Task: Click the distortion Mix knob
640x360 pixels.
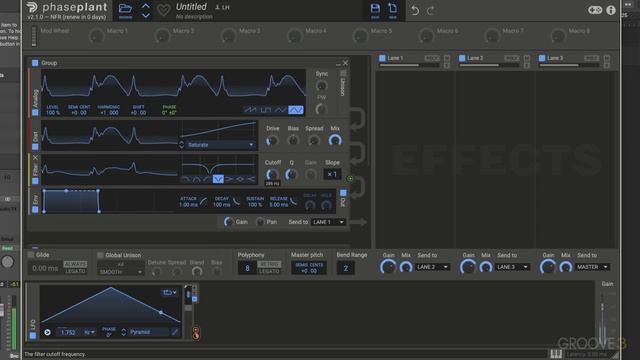Action: [x=335, y=140]
